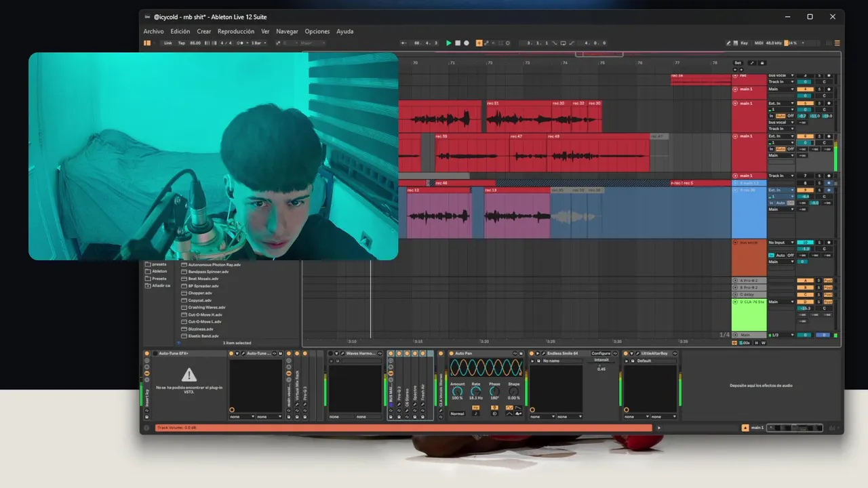This screenshot has width=868, height=488.
Task: Click the Auto Pan Phase knob
Action: click(x=494, y=391)
